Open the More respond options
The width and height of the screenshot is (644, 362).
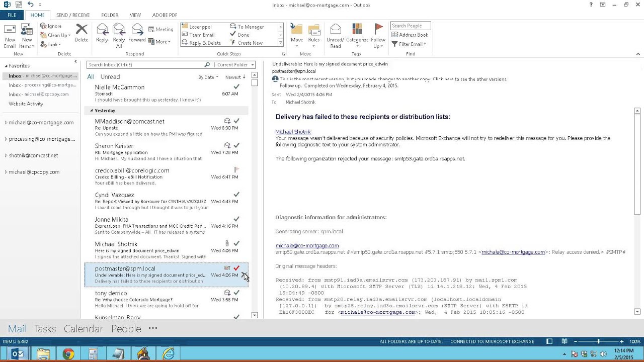tap(159, 42)
